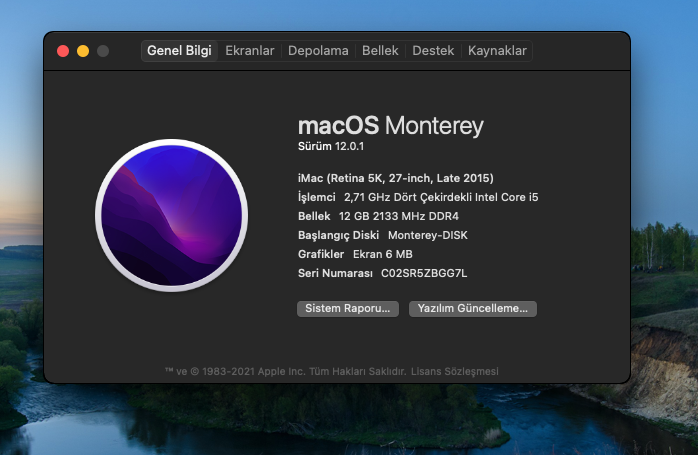Click the serial number C02SR5ZBGG7L

pos(424,273)
